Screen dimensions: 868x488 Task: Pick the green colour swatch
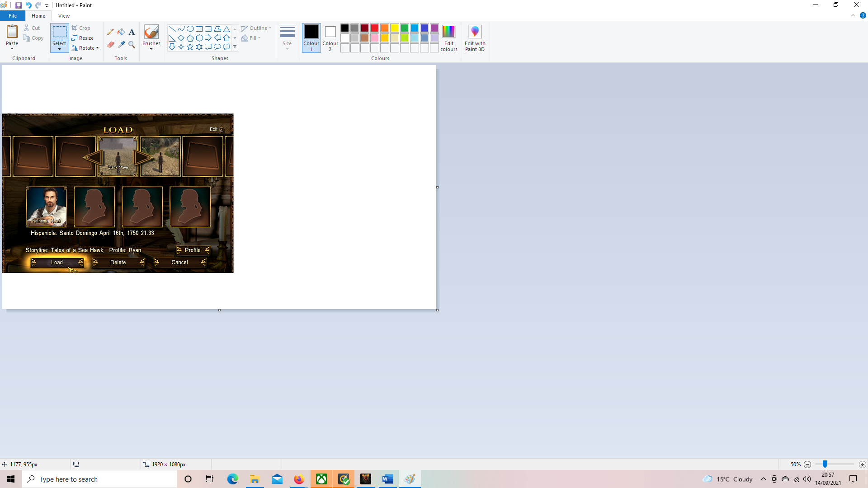pyautogui.click(x=405, y=28)
